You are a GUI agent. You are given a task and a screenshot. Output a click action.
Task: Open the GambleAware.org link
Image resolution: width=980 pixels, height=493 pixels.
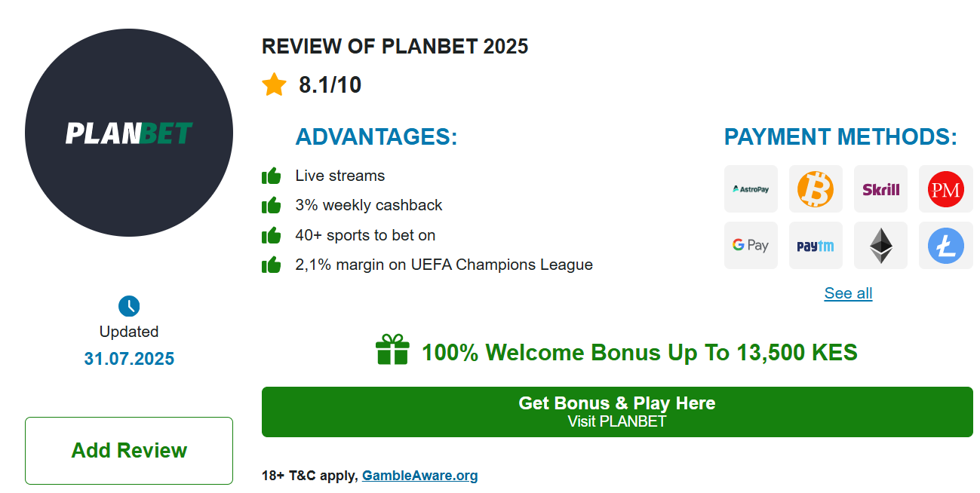tap(419, 476)
